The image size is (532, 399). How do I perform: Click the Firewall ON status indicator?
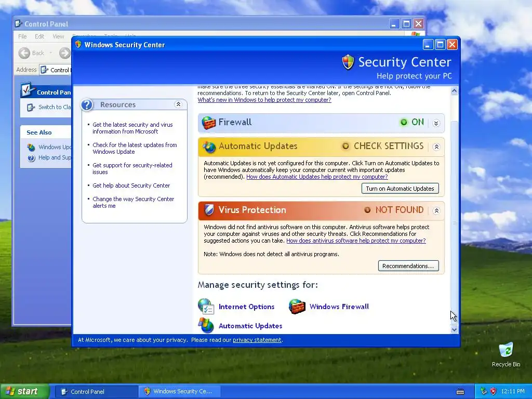pyautogui.click(x=412, y=122)
